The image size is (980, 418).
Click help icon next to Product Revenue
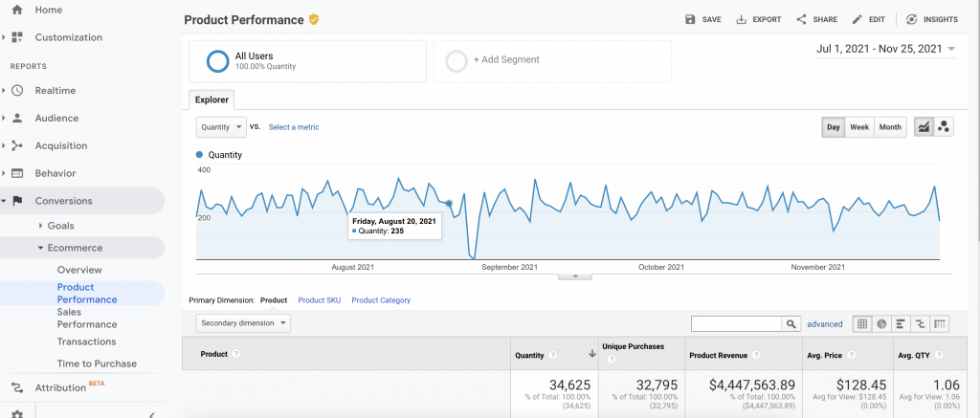[756, 355]
